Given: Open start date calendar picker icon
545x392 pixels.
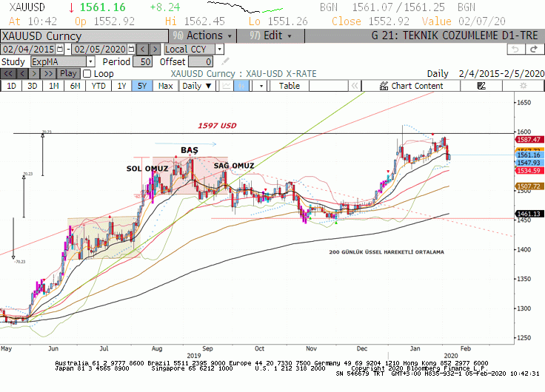Looking at the screenshot, I should click(60, 49).
